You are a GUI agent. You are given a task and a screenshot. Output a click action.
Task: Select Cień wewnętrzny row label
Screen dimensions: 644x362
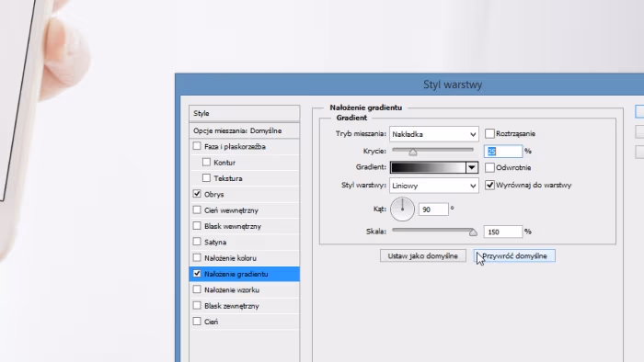coord(231,210)
